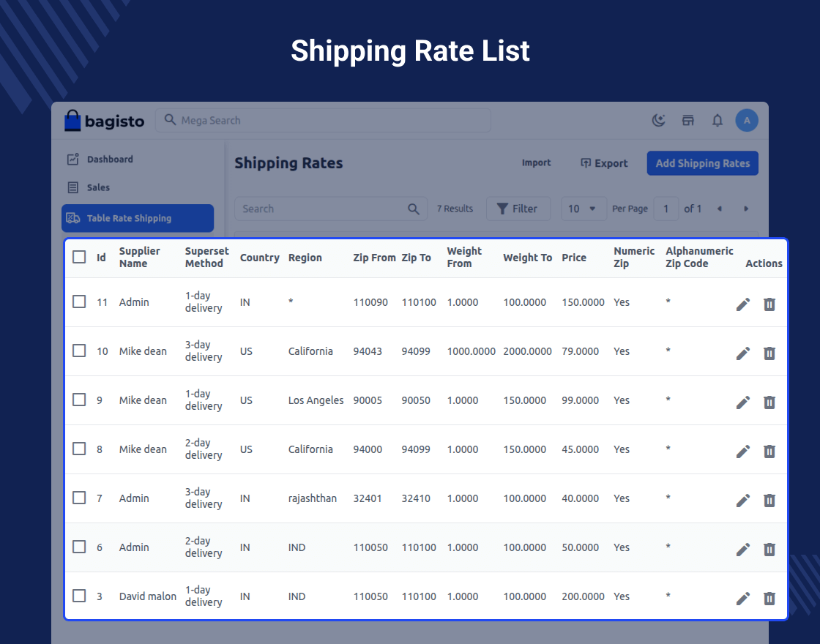The width and height of the screenshot is (820, 644).
Task: Sort by Alphanumeric Zip Code header
Action: 699,257
